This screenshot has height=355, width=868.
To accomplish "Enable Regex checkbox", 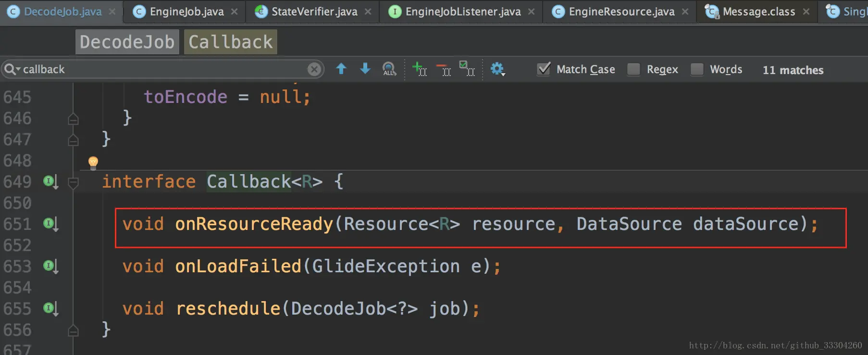I will pos(634,69).
